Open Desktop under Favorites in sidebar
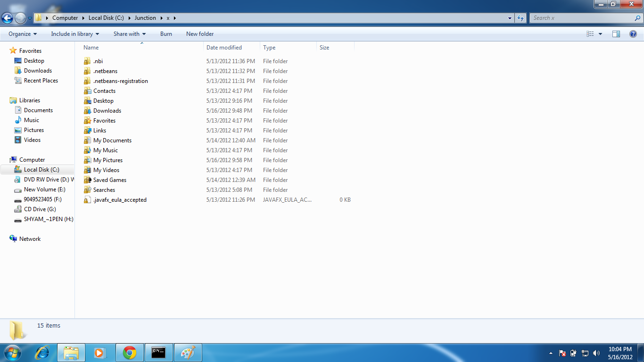 34,61
